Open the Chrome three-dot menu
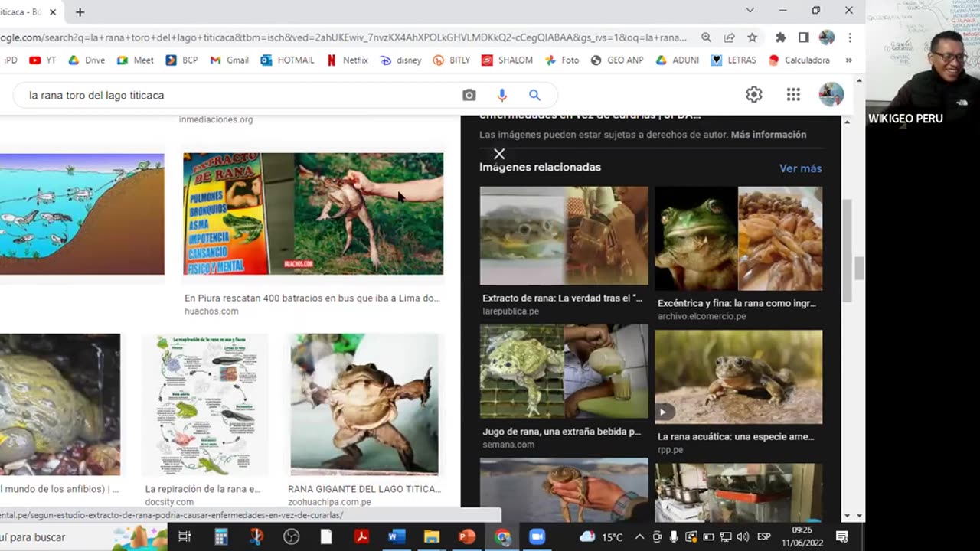 [850, 37]
